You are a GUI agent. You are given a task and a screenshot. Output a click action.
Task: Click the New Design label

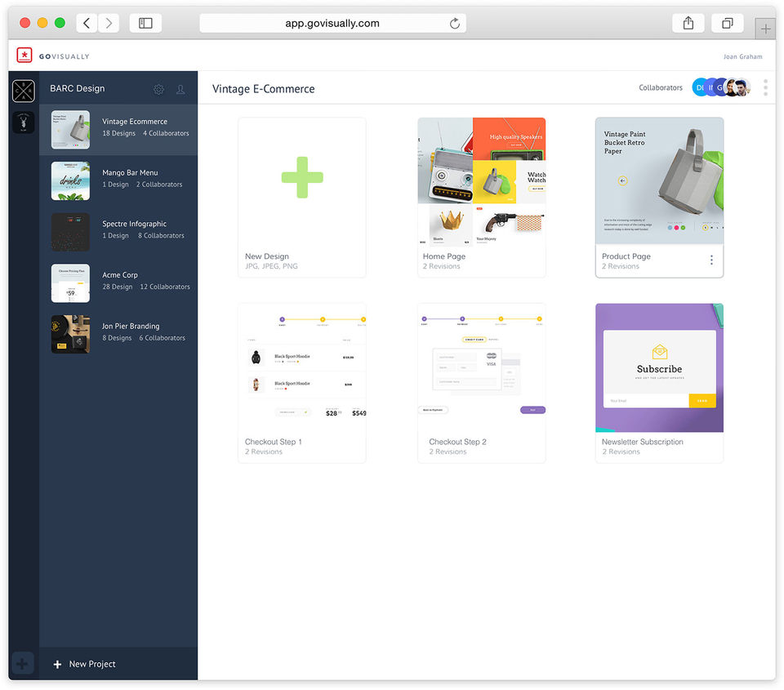266,256
